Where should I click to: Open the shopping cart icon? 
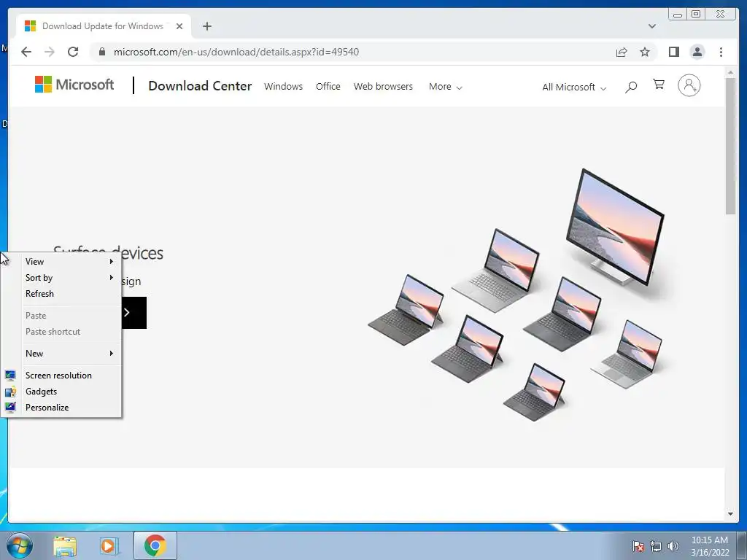pyautogui.click(x=659, y=85)
